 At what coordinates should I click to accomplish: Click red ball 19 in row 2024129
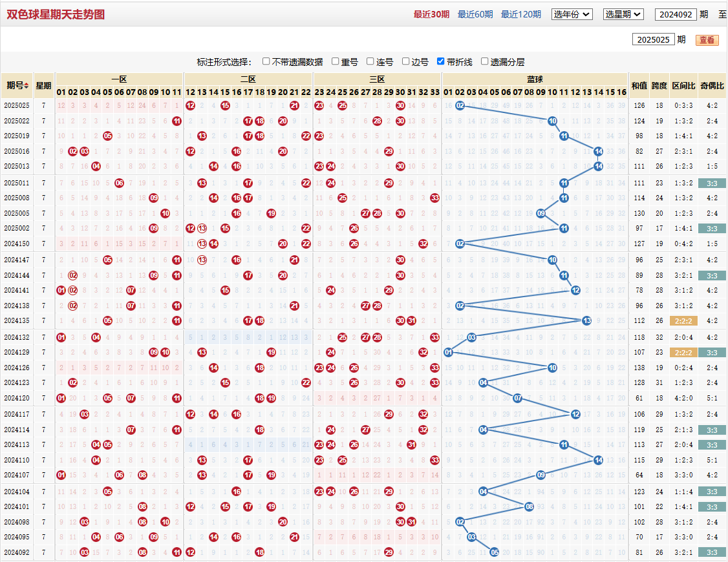point(271,353)
